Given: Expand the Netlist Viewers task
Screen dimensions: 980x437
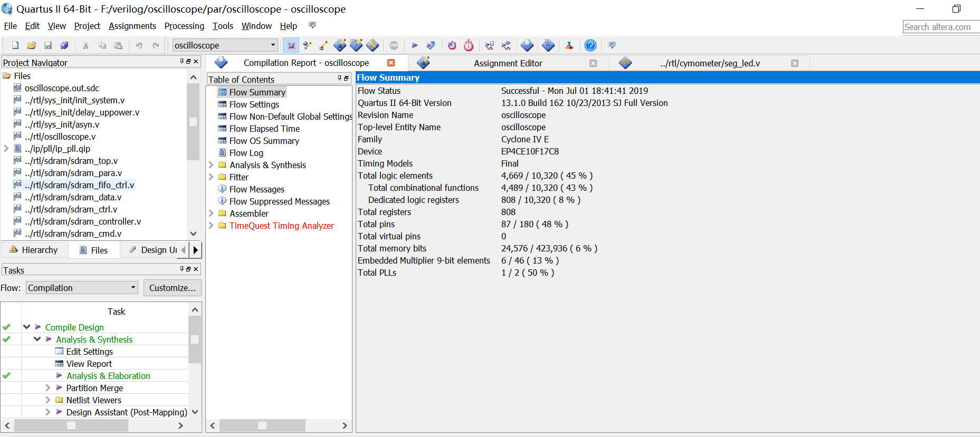Looking at the screenshot, I should point(48,400).
